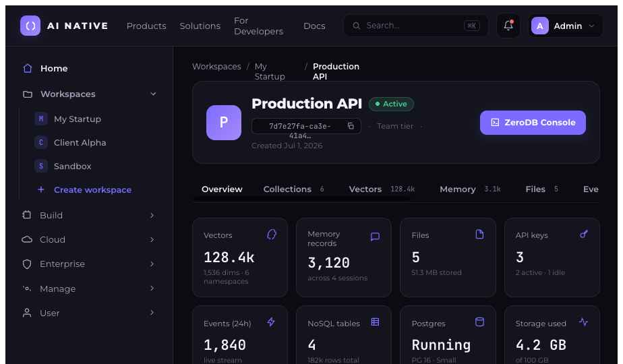The height and width of the screenshot is (364, 623).
Task: Click the 1,840 events value
Action: (x=225, y=345)
